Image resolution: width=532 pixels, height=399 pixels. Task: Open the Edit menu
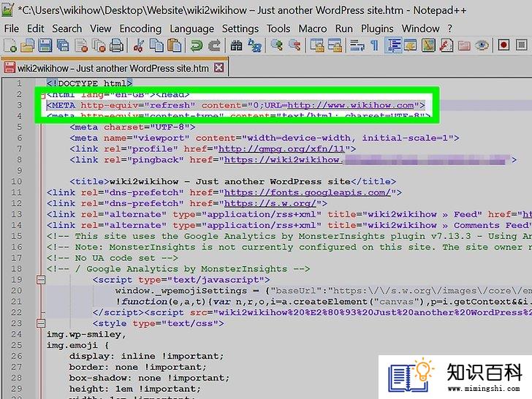pyautogui.click(x=35, y=28)
